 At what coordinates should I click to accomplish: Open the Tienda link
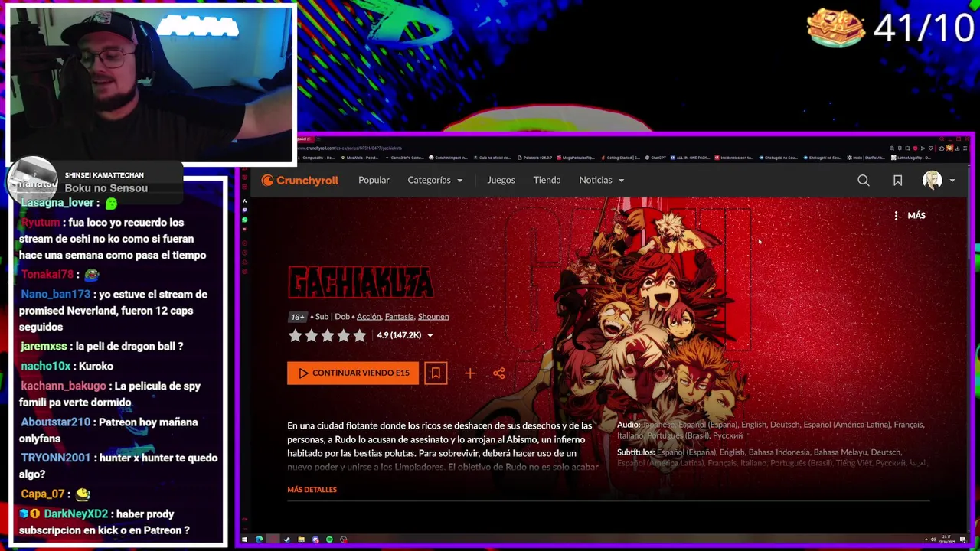coord(547,180)
